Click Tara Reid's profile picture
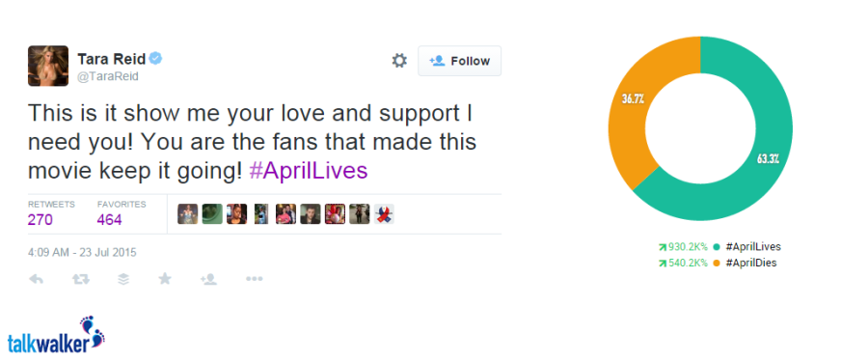The image size is (868, 362). (48, 66)
